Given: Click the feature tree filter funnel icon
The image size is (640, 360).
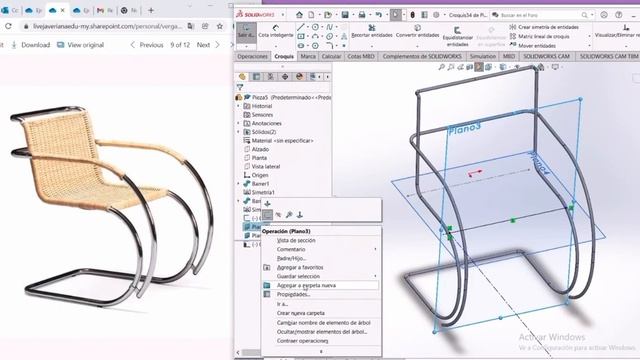Looking at the screenshot, I should point(240,87).
